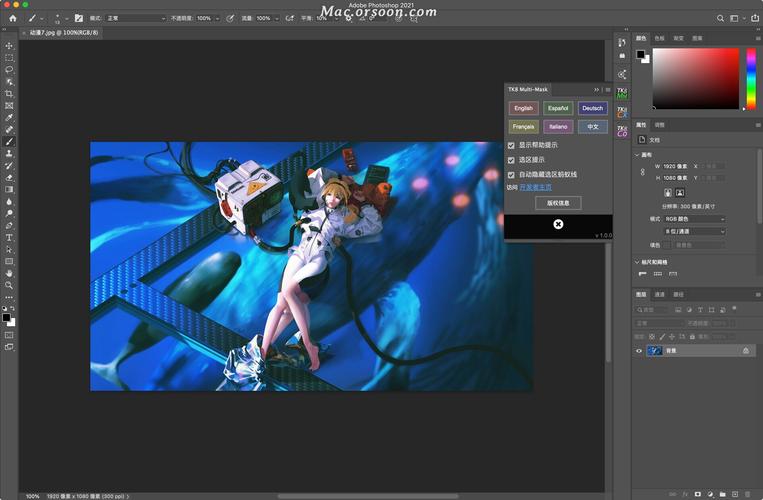The image size is (763, 500).
Task: Select the Crop tool
Action: 9,93
